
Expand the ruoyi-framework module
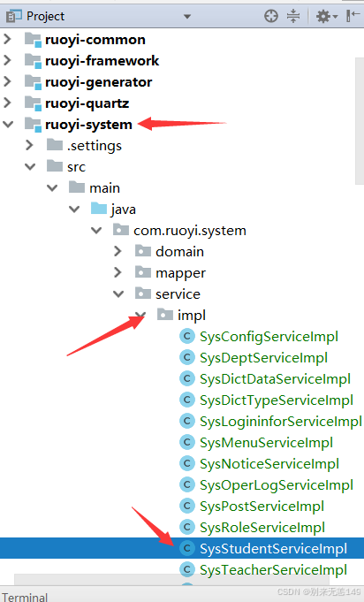coord(7,60)
